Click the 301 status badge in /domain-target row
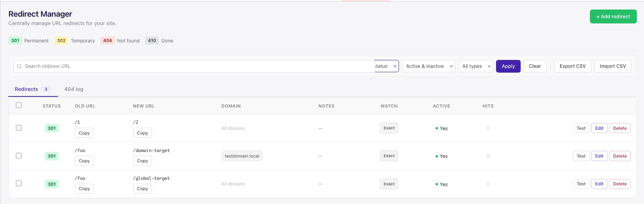This screenshot has width=644, height=204. pyautogui.click(x=52, y=156)
